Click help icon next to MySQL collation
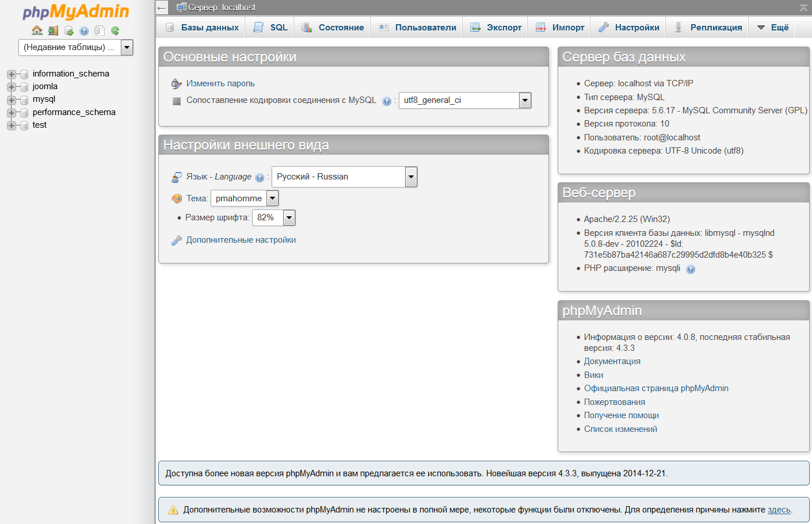 point(387,101)
